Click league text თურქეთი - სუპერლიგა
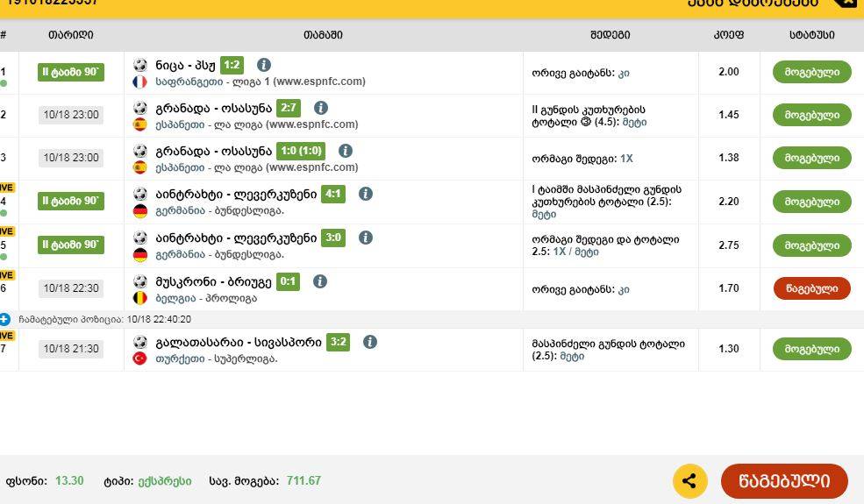The width and height of the screenshot is (864, 504). point(217,359)
